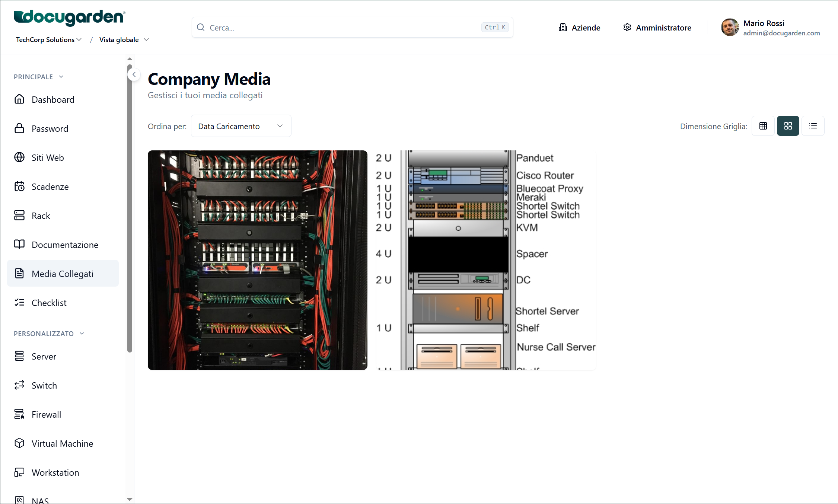
Task: Open the Virtual Machine page
Action: 63,443
